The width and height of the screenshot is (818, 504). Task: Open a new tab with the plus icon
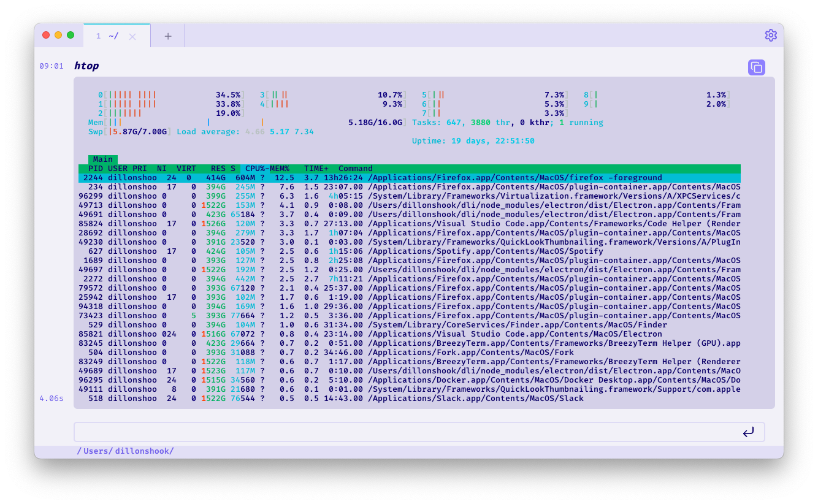pyautogui.click(x=167, y=35)
